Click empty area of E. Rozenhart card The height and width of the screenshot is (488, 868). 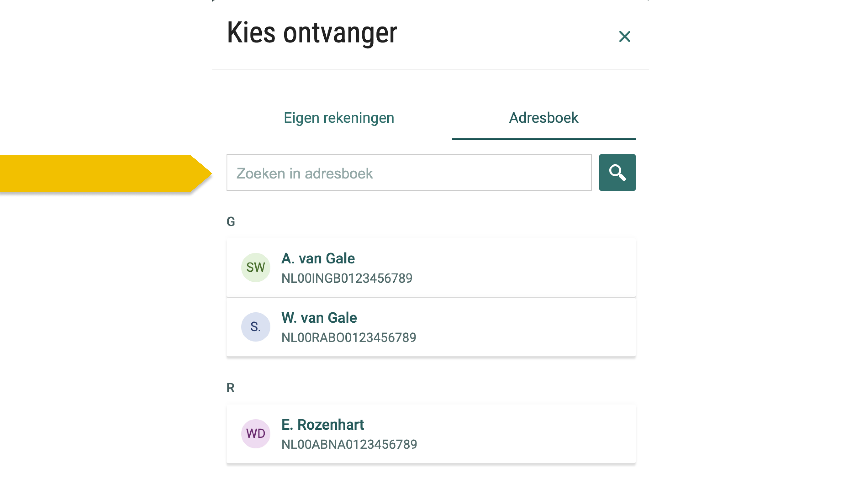click(x=526, y=434)
